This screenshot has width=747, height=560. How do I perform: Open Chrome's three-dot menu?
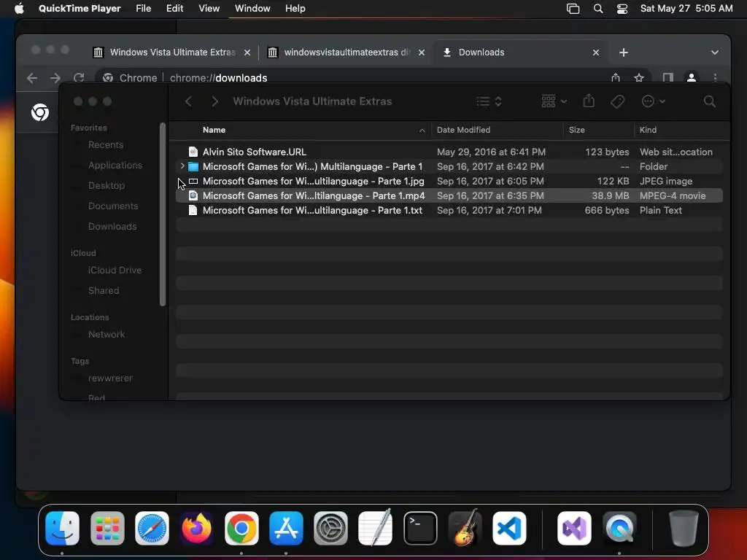pyautogui.click(x=715, y=77)
